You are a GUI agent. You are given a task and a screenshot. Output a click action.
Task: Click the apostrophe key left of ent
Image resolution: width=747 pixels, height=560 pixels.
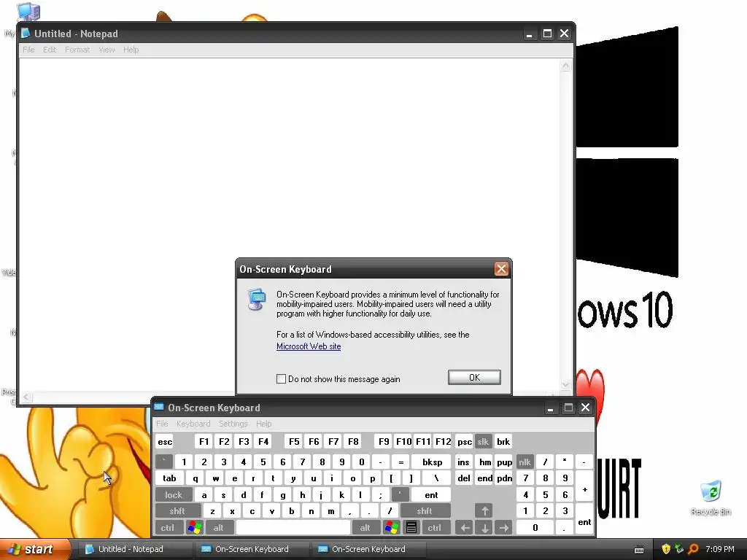400,495
